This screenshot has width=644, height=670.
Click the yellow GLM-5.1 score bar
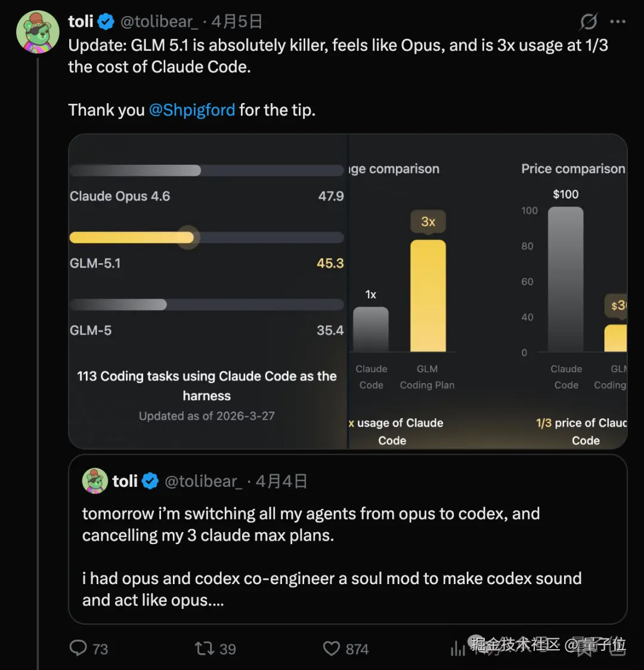132,237
